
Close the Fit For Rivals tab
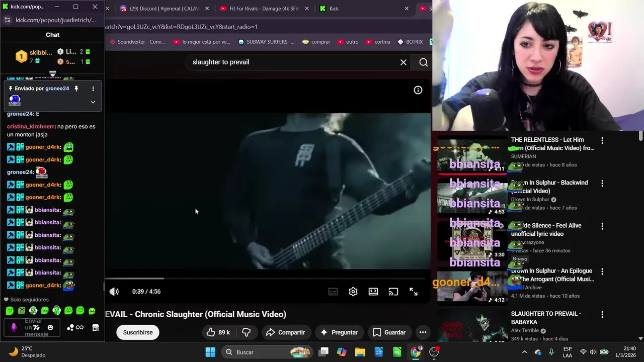click(307, 9)
